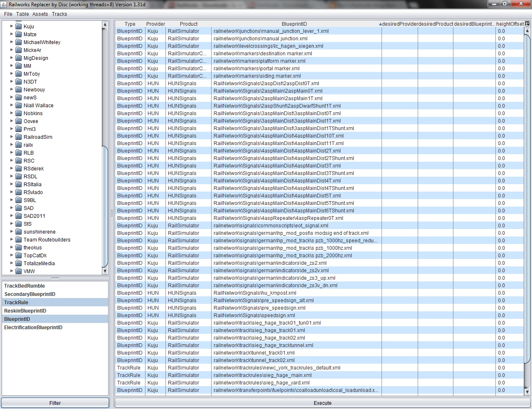Sort by the Product column header
The image size is (532, 409).
(x=189, y=24)
